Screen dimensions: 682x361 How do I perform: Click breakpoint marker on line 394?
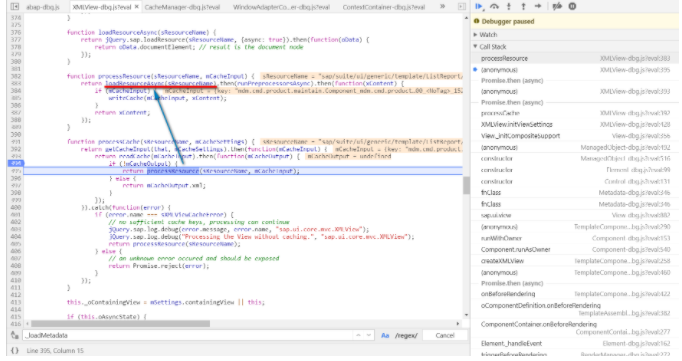tap(16, 164)
